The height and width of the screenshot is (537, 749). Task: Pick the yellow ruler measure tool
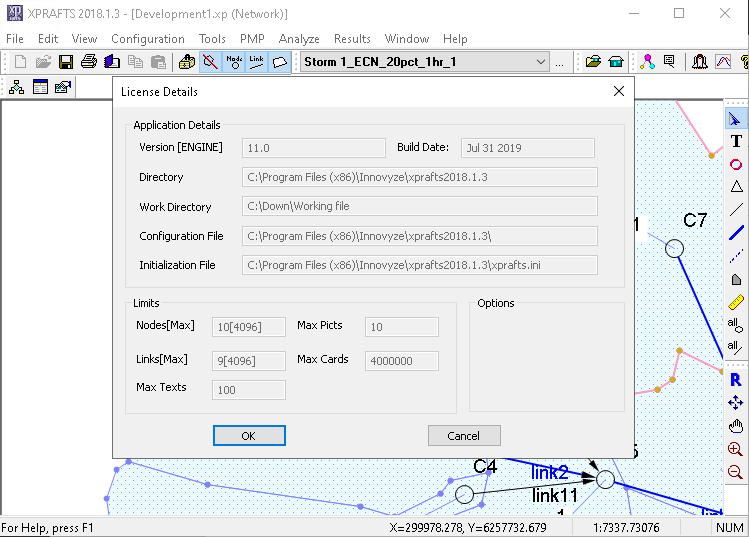(736, 302)
